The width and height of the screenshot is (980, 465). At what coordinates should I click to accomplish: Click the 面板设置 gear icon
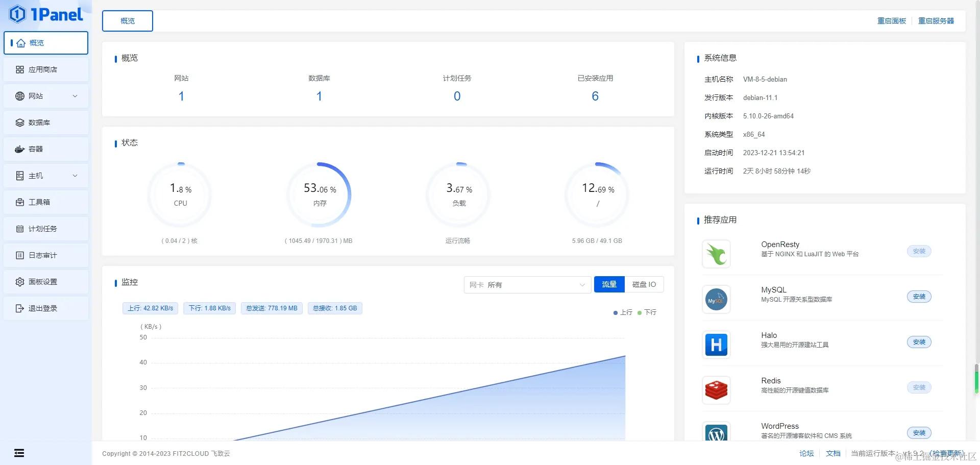[20, 282]
